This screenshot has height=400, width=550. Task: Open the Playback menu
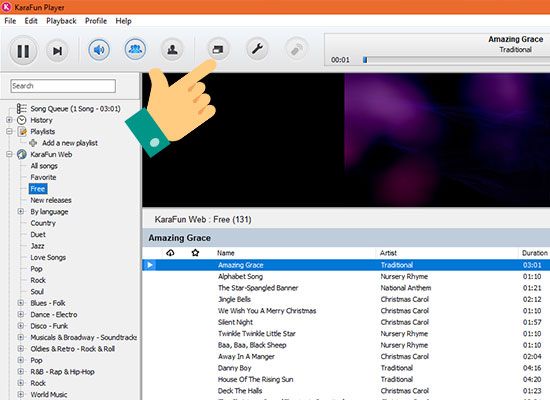[x=61, y=21]
